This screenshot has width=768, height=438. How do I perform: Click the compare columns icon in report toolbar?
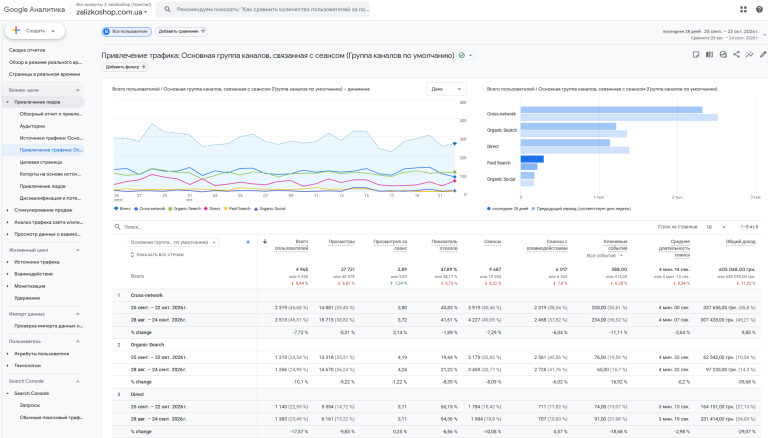pyautogui.click(x=709, y=54)
